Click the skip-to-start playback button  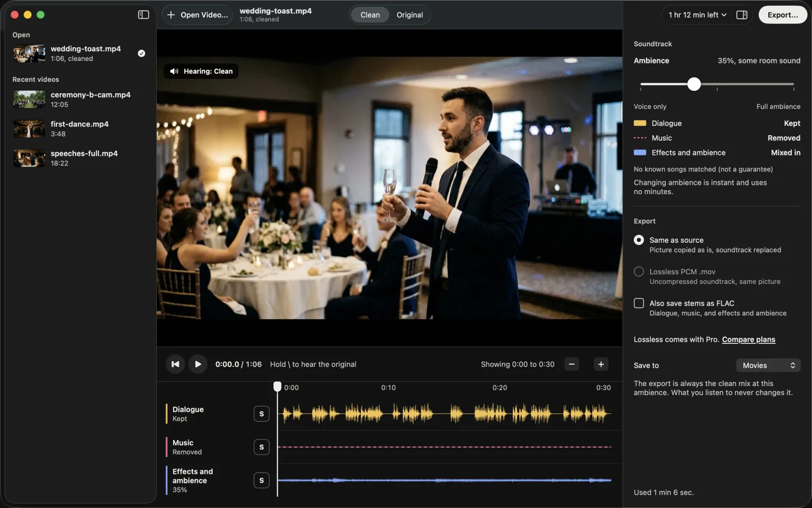pos(175,364)
